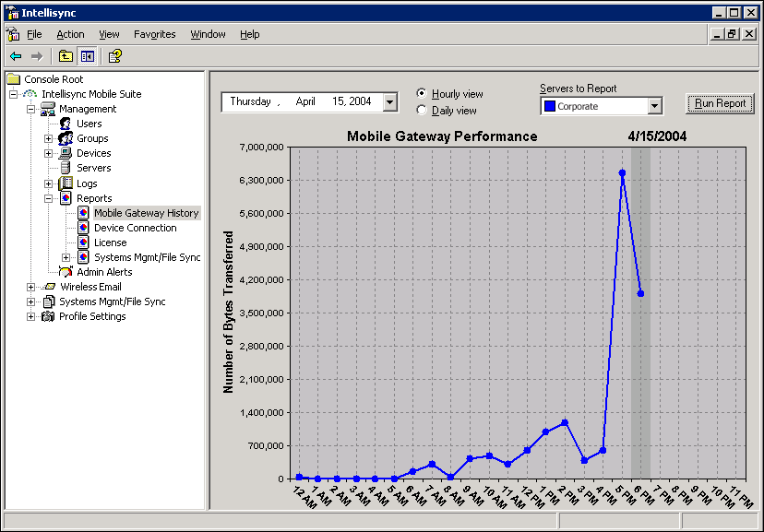Expand Systems Mgmt/File Sync under Reports
Image resolution: width=764 pixels, height=532 pixels.
66,257
